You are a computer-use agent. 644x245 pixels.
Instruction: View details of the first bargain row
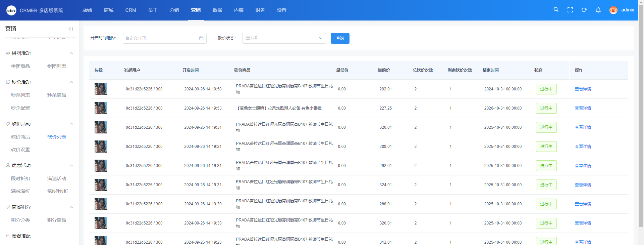[583, 89]
